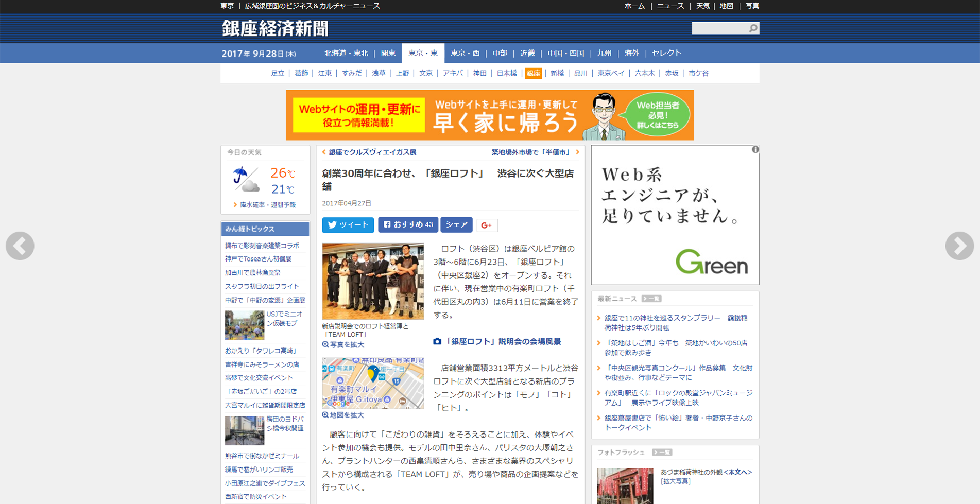Screen dimensions: 980x504
Task: Open 熊谷市で街なかゼミナール topic
Action: point(262,456)
